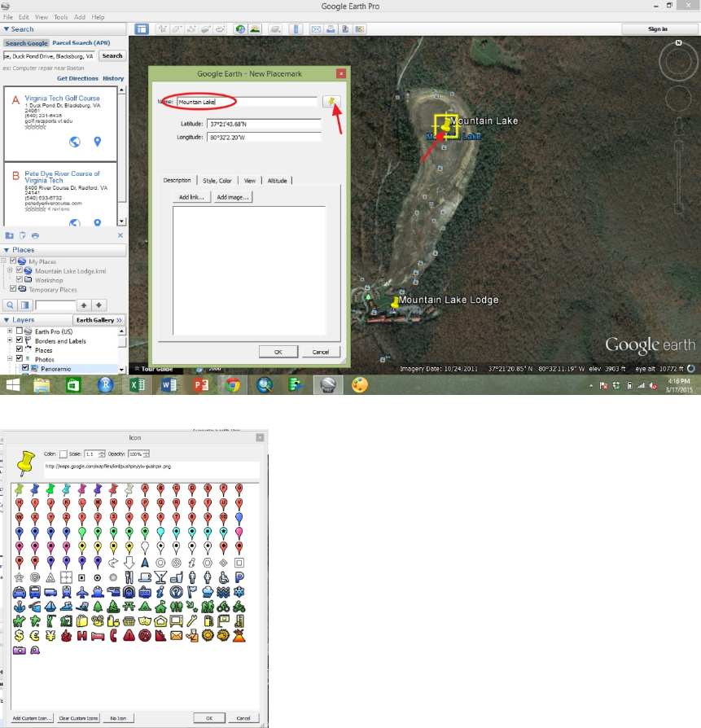The height and width of the screenshot is (728, 701).
Task: Choose the volcano icon in Icon dialog
Action: point(239,636)
